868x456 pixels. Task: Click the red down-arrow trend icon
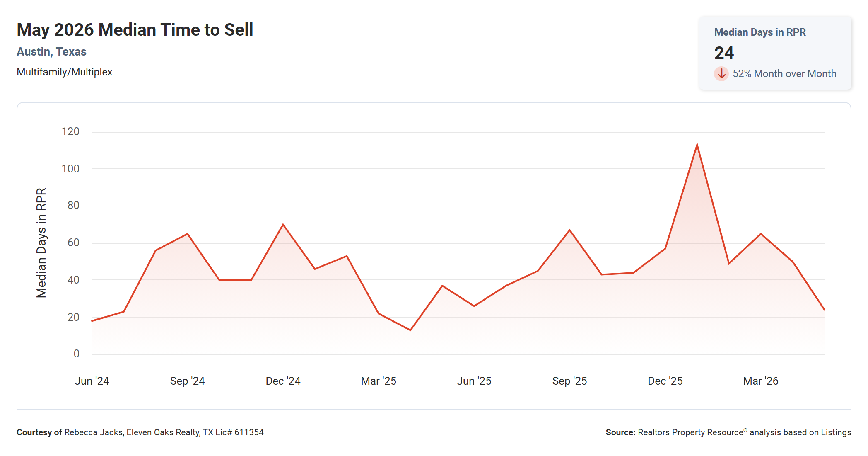(721, 74)
